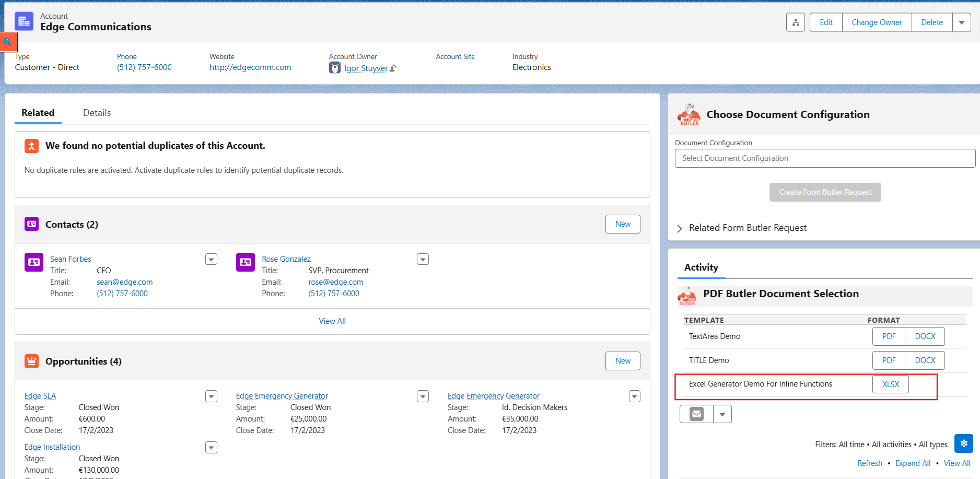Generate DOCX for TITLE Demo
Screen dimensions: 980x479
(925, 360)
